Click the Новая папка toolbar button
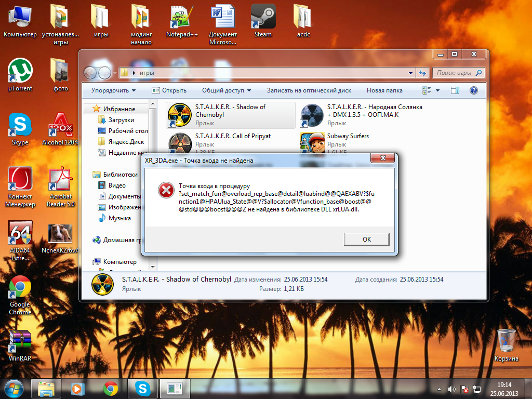Image resolution: width=532 pixels, height=399 pixels. 384,90
